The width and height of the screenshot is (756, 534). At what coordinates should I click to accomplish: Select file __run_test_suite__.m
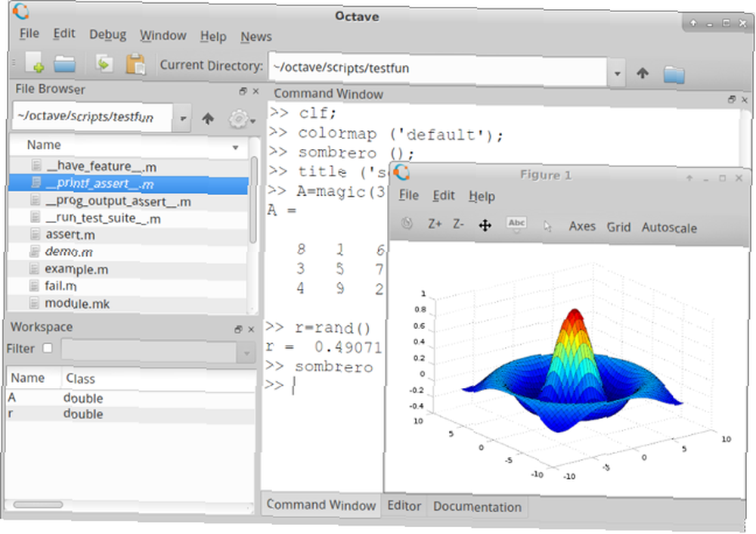point(129,218)
